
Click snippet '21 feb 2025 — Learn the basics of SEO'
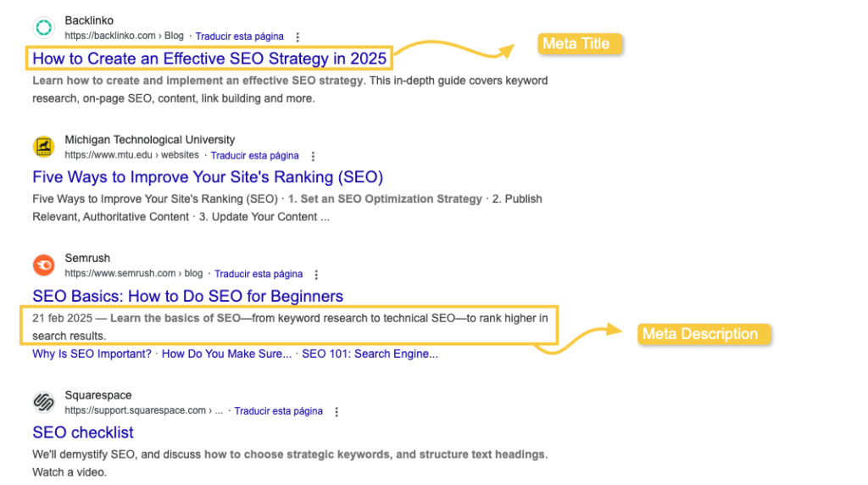click(x=136, y=318)
